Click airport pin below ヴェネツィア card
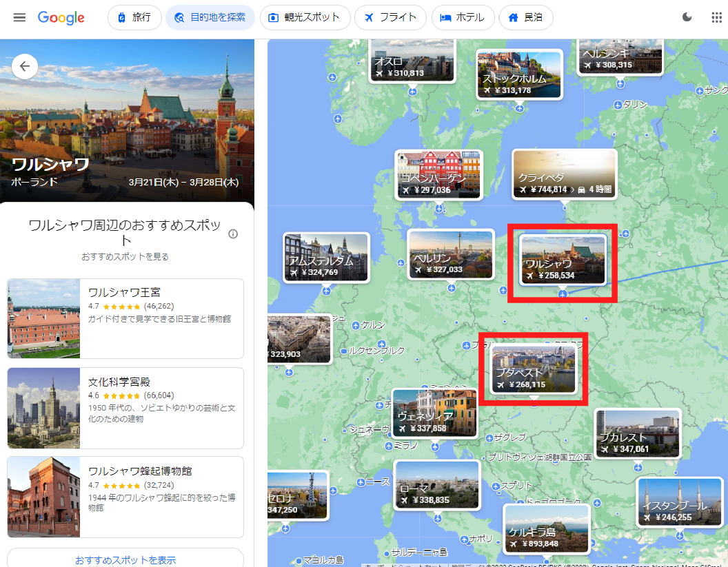 pyautogui.click(x=434, y=447)
